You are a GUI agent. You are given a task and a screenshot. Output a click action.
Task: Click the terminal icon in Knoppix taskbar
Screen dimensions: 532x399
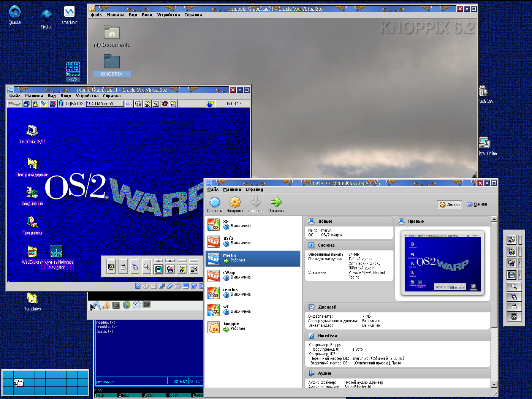116,305
